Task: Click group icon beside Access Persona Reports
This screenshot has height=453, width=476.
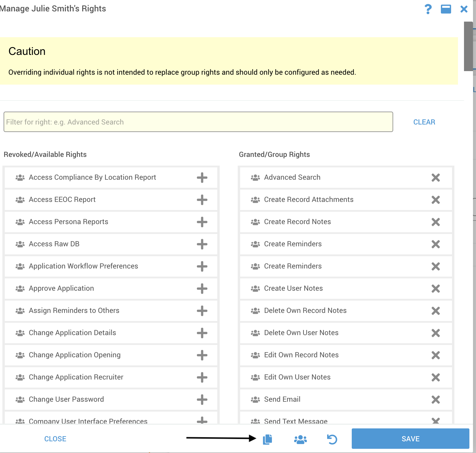Action: click(x=20, y=222)
